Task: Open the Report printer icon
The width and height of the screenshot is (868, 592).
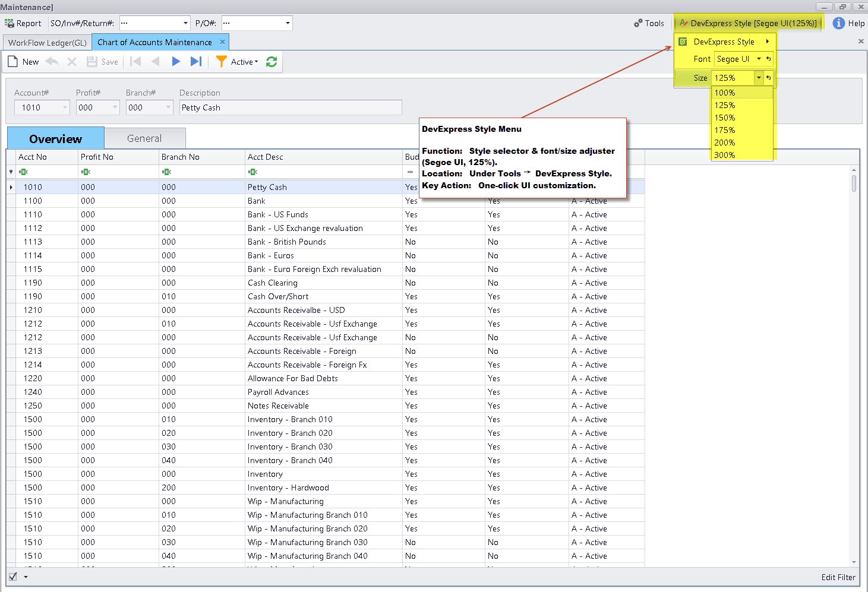Action: point(10,23)
